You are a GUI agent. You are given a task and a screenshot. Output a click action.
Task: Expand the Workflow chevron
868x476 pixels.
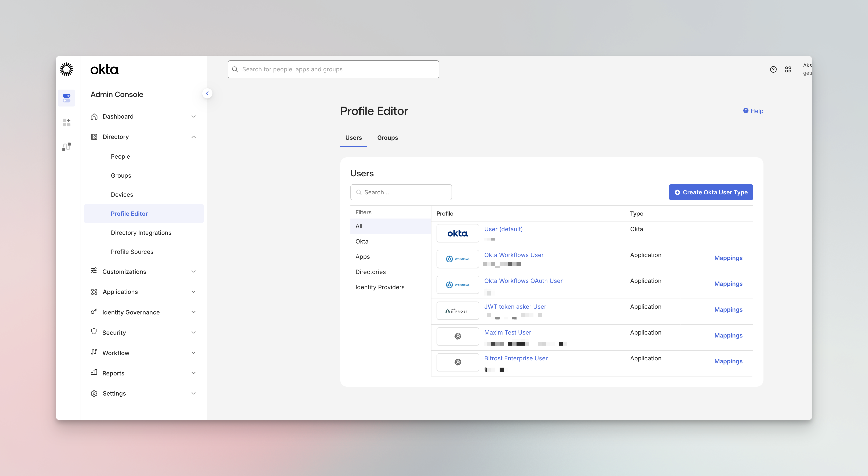pyautogui.click(x=193, y=353)
